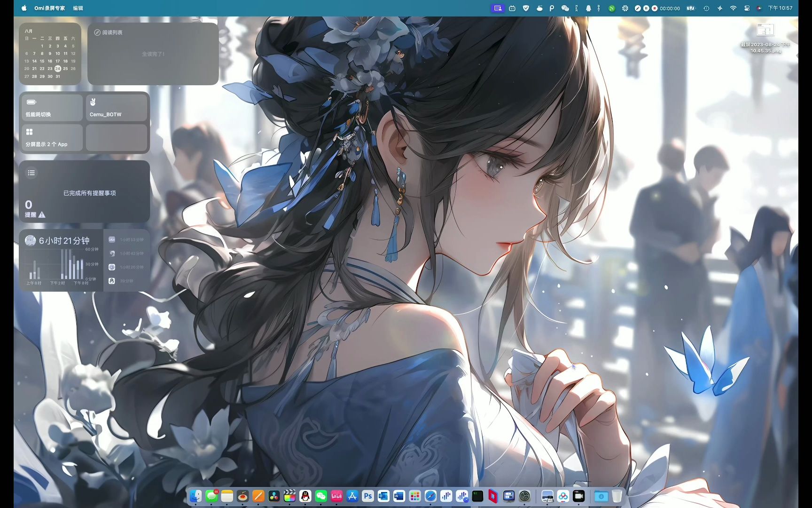
Task: Click the QQ bell-shaped menu bar icon
Action: click(588, 8)
